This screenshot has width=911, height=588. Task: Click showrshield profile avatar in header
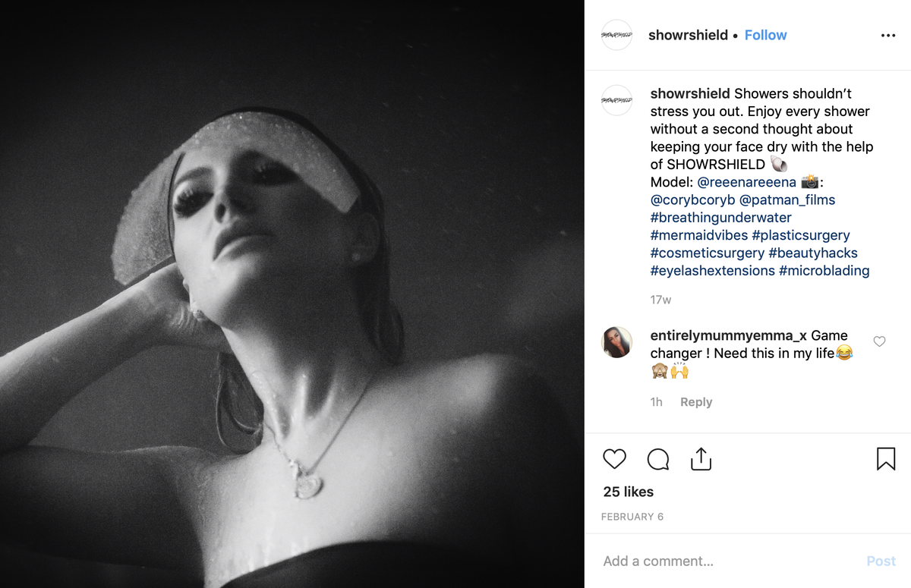click(x=616, y=35)
